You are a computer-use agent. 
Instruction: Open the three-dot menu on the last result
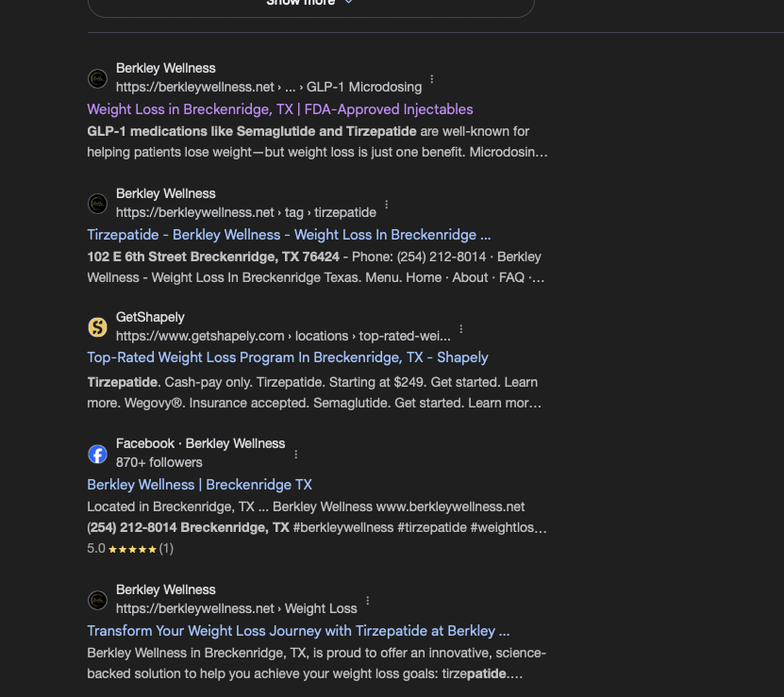click(x=367, y=600)
